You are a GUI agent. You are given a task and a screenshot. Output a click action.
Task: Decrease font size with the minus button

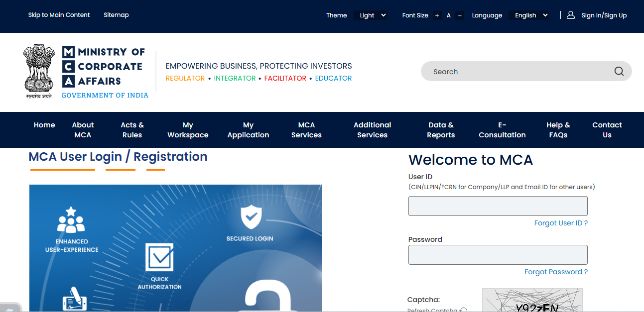(x=460, y=15)
